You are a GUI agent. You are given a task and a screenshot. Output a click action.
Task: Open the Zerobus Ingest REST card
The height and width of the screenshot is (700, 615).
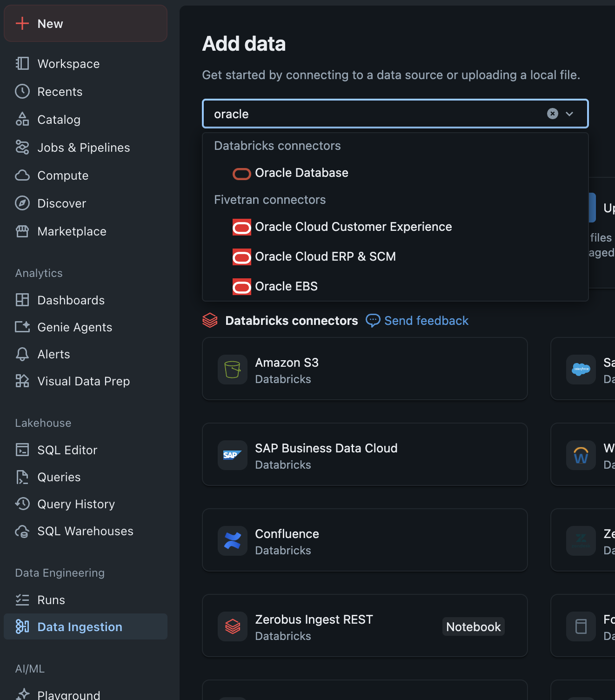(365, 626)
